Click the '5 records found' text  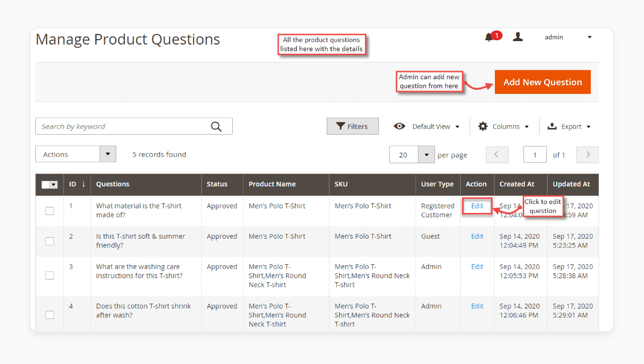(x=159, y=154)
